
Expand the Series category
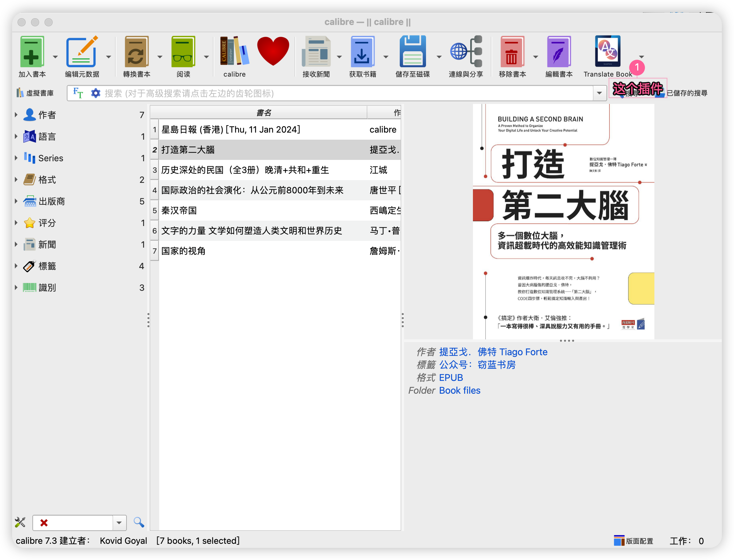click(x=16, y=158)
